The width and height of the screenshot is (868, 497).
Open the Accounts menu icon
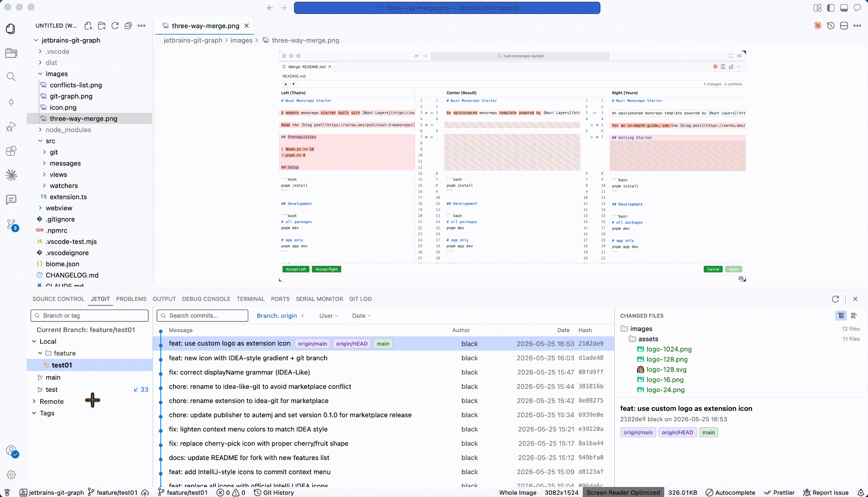click(11, 451)
